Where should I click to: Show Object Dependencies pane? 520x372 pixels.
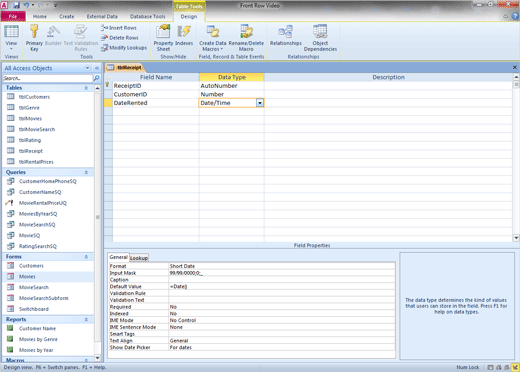(320, 37)
